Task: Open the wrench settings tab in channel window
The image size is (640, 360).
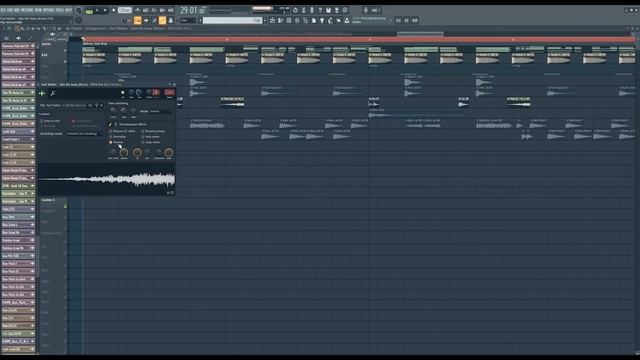Action: tap(53, 93)
